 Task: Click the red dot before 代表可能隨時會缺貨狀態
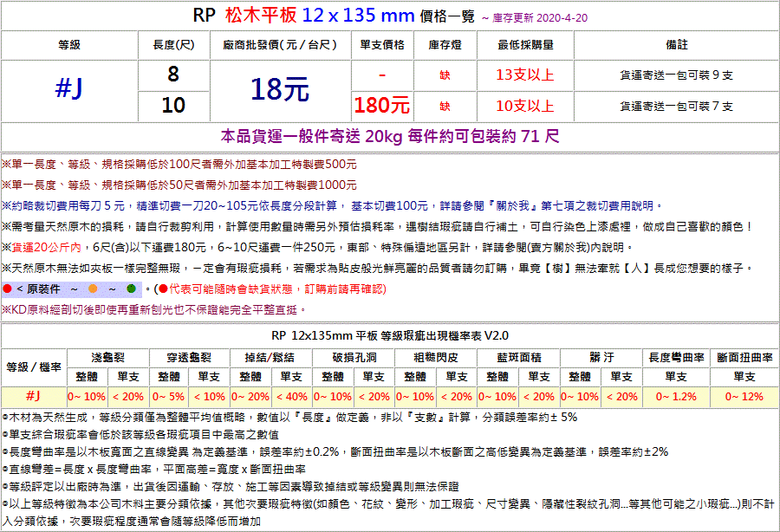coord(163,289)
